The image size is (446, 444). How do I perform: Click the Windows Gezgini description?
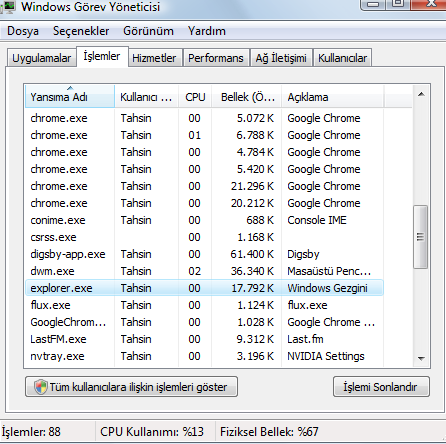[x=327, y=288]
